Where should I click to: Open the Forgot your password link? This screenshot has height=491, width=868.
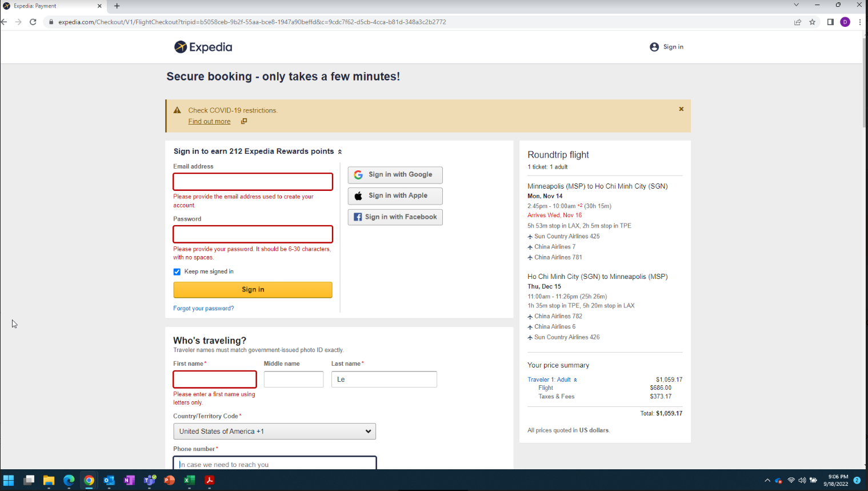(203, 308)
